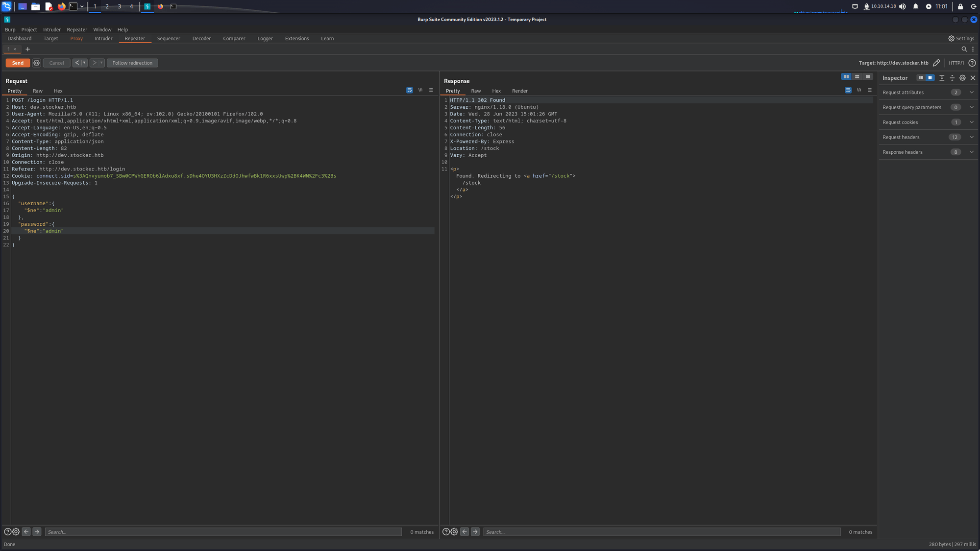
Task: Jump to next Response search match
Action: 475,532
